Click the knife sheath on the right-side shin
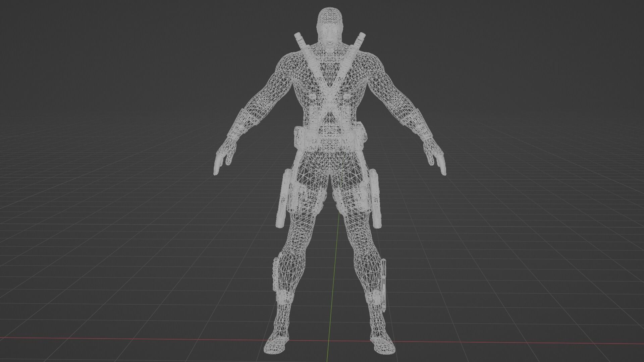Screen dimensions: 644x362 [x=383, y=285]
